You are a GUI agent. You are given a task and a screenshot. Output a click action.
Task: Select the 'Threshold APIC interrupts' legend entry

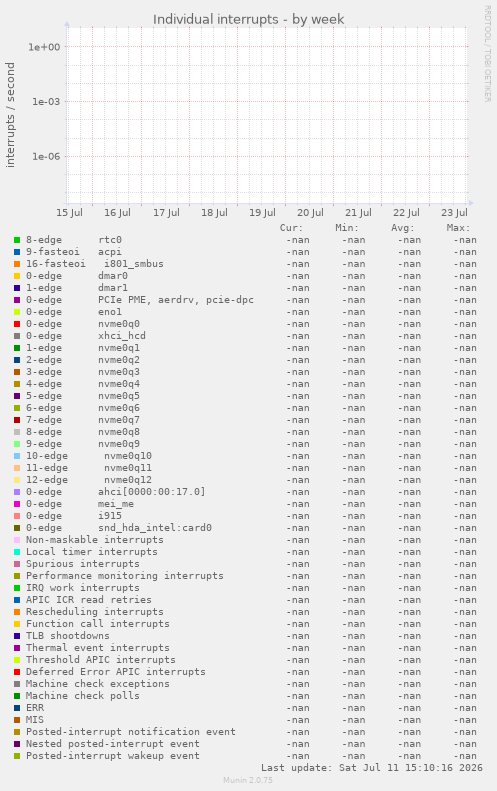[101, 660]
